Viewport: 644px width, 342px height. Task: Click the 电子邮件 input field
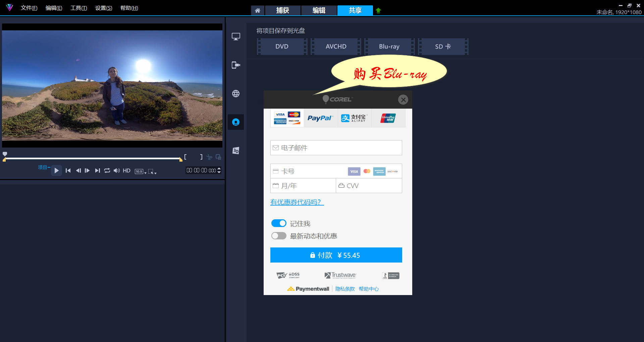336,148
